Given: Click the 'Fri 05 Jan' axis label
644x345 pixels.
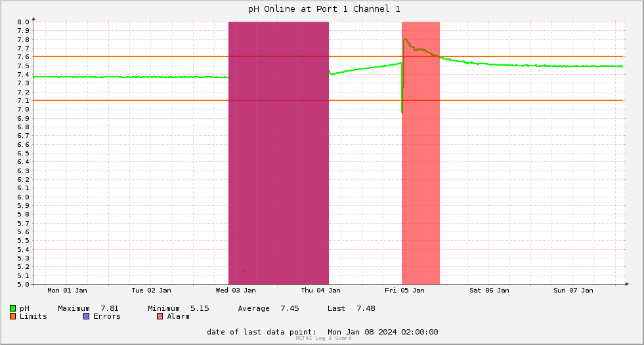Looking at the screenshot, I should pyautogui.click(x=404, y=291).
